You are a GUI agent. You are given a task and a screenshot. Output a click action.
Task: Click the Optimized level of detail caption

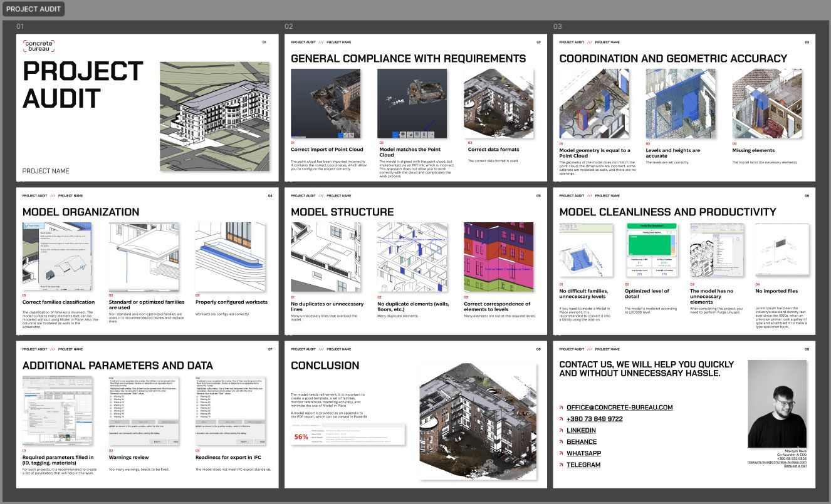coord(647,294)
